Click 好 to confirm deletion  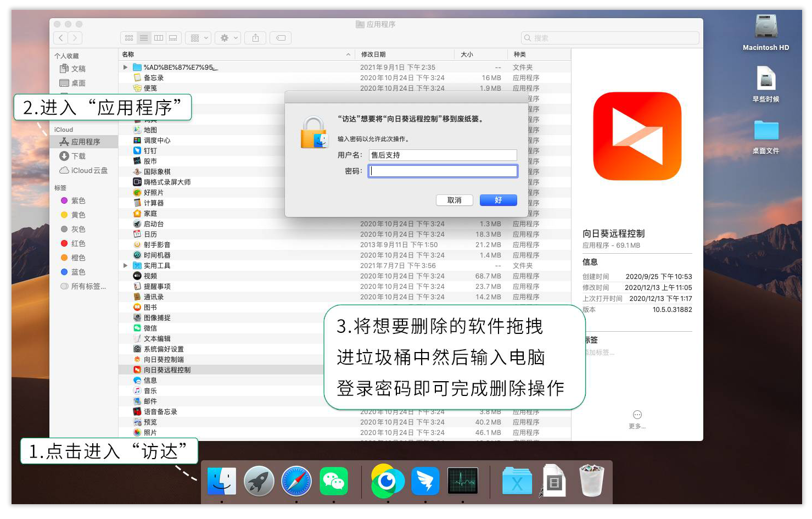(499, 200)
